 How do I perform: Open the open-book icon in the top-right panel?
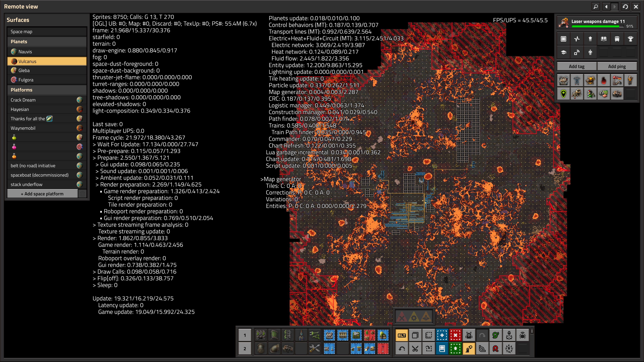604,39
